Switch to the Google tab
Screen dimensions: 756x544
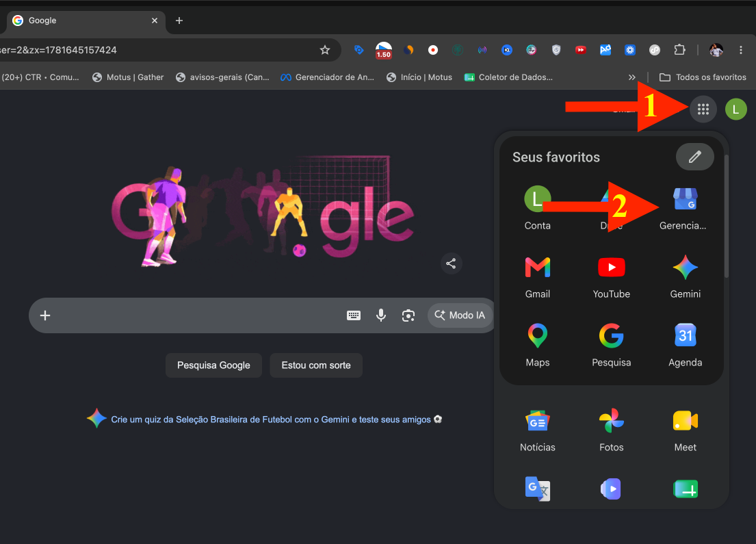pos(84,21)
